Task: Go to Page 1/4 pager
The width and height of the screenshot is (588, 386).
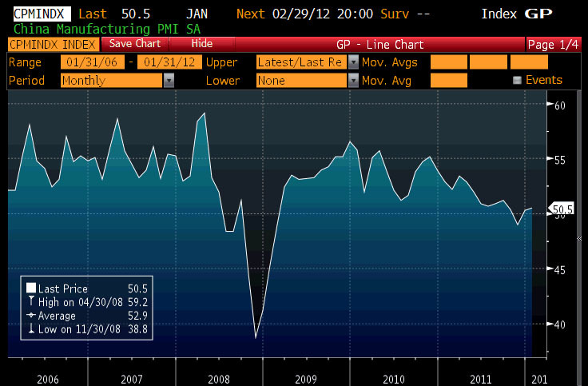Action: (x=553, y=45)
